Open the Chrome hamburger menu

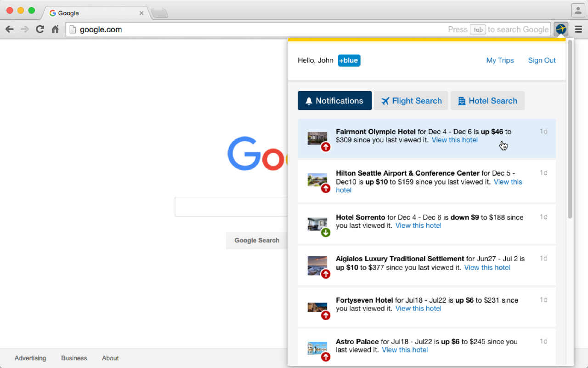tap(578, 29)
